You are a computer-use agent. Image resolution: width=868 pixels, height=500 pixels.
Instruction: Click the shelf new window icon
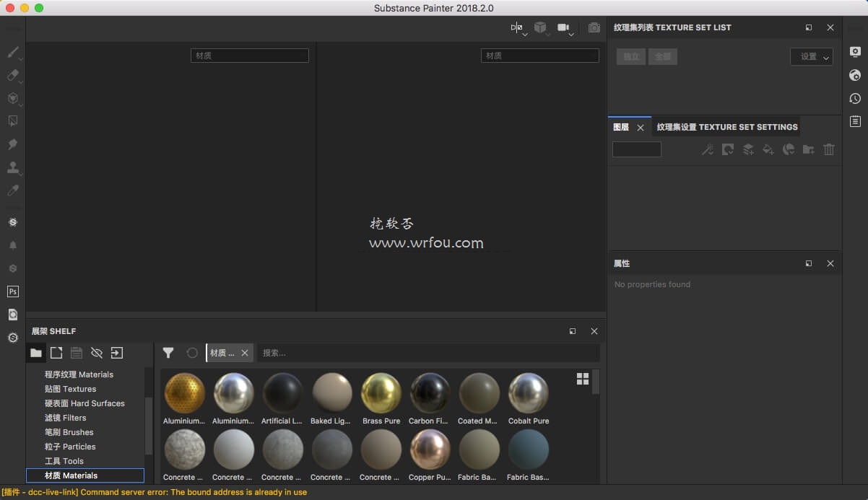tap(56, 353)
